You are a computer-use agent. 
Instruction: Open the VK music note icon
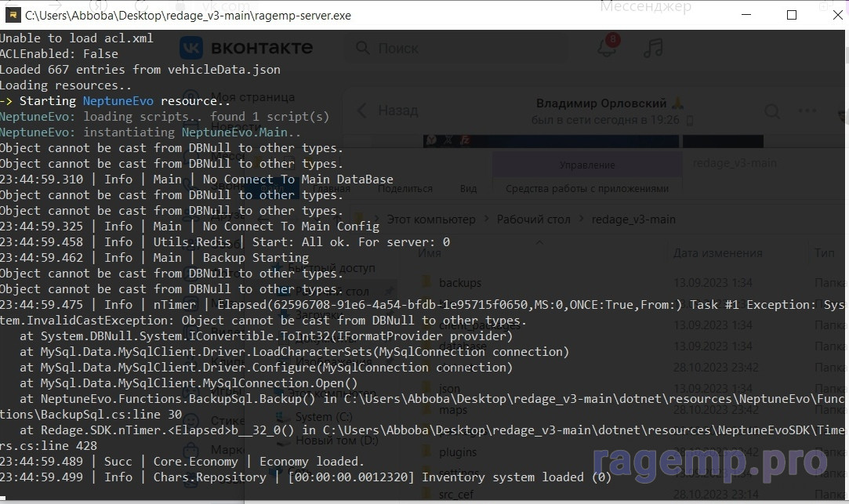pos(651,47)
